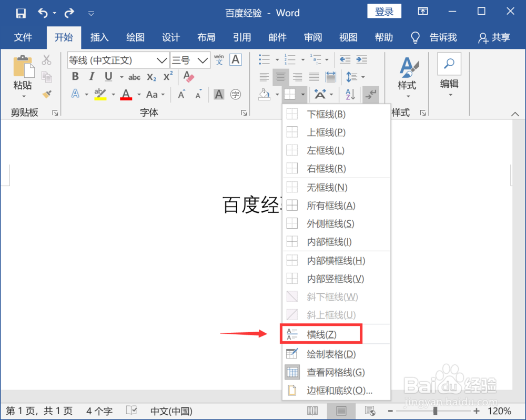This screenshot has height=420, width=526.
Task: Click the Read Mode view icon
Action: click(x=312, y=411)
